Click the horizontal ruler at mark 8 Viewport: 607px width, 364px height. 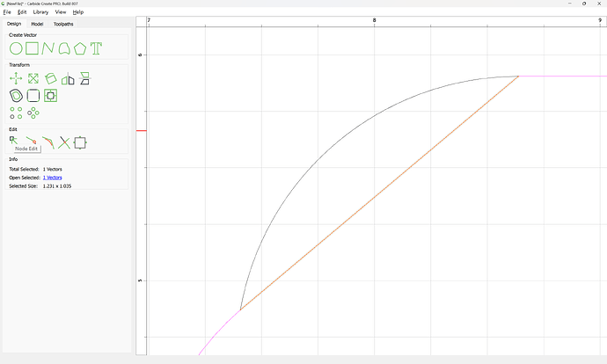coord(374,20)
